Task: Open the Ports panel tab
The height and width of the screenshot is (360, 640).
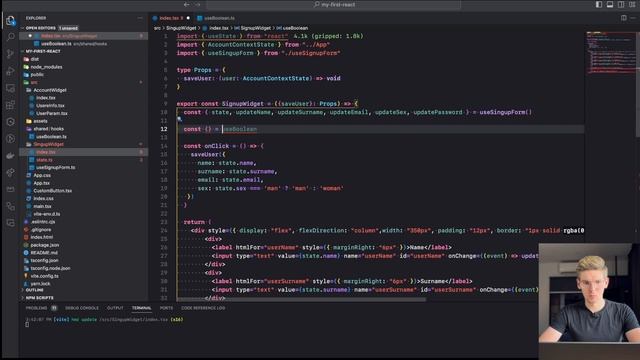Action: 166,308
